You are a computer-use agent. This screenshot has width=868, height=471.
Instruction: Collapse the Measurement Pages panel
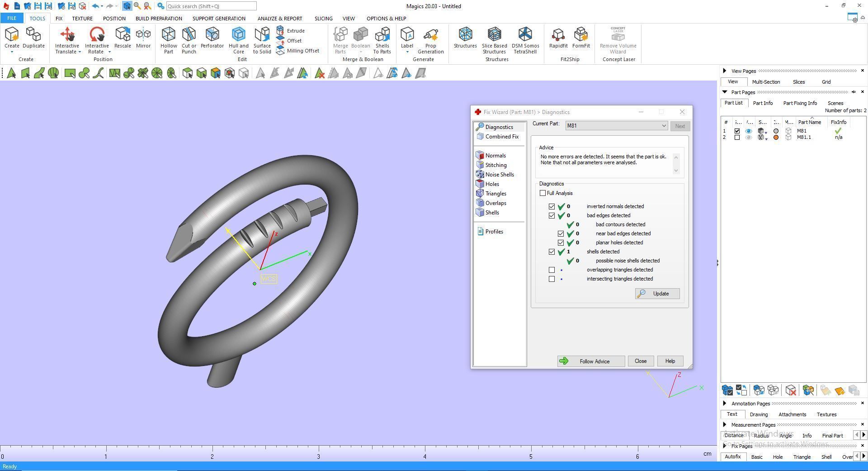(x=725, y=424)
